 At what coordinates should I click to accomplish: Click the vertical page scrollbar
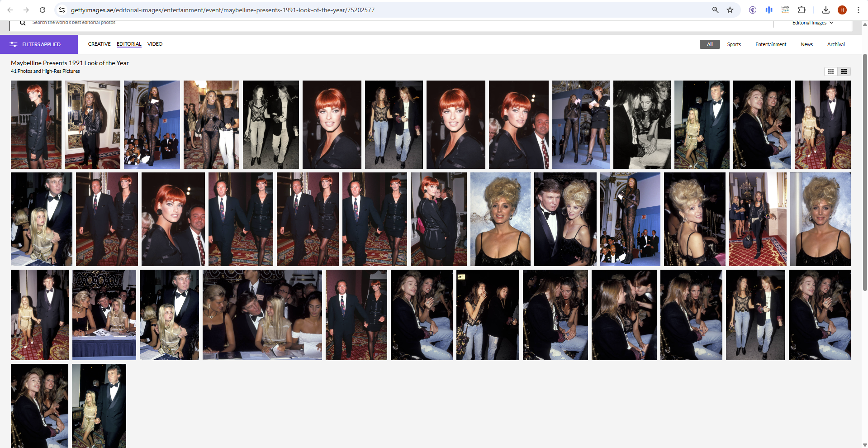coord(865,172)
